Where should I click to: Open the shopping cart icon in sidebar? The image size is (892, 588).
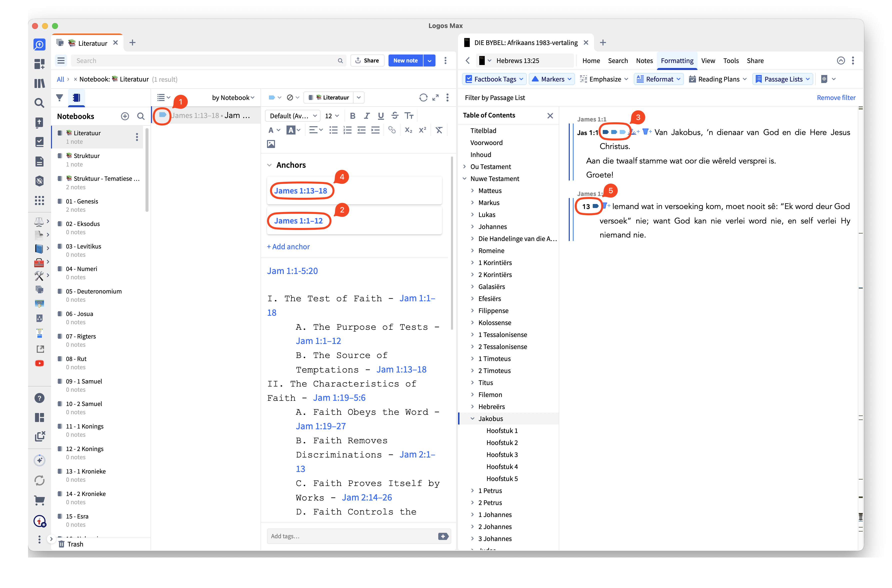coord(39,500)
